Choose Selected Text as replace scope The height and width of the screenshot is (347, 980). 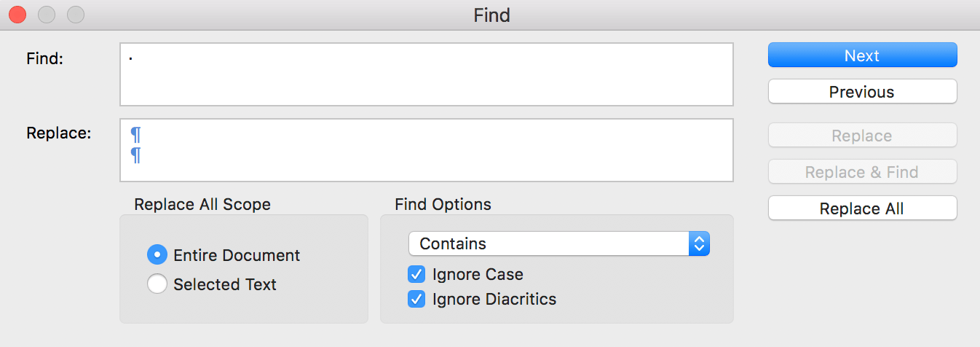(157, 284)
